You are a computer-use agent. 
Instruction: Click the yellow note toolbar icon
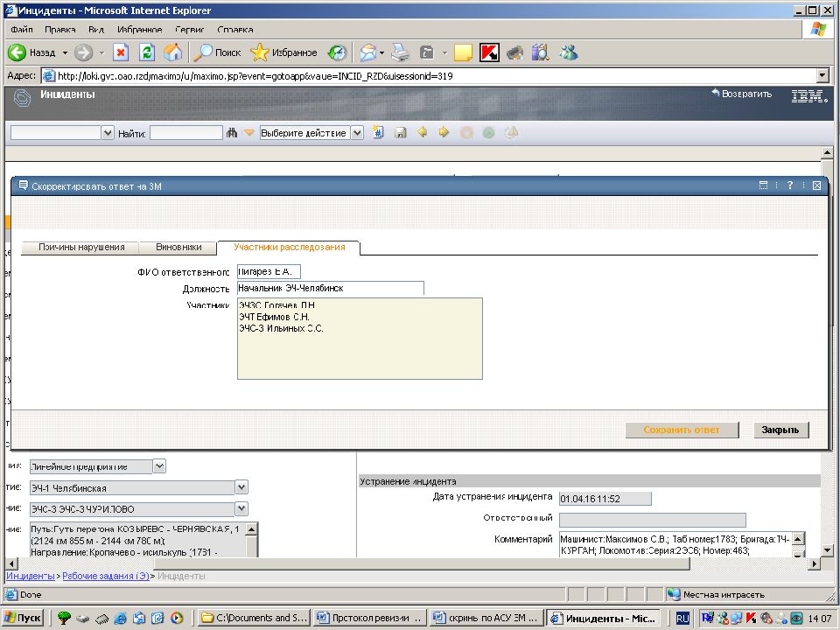point(463,52)
